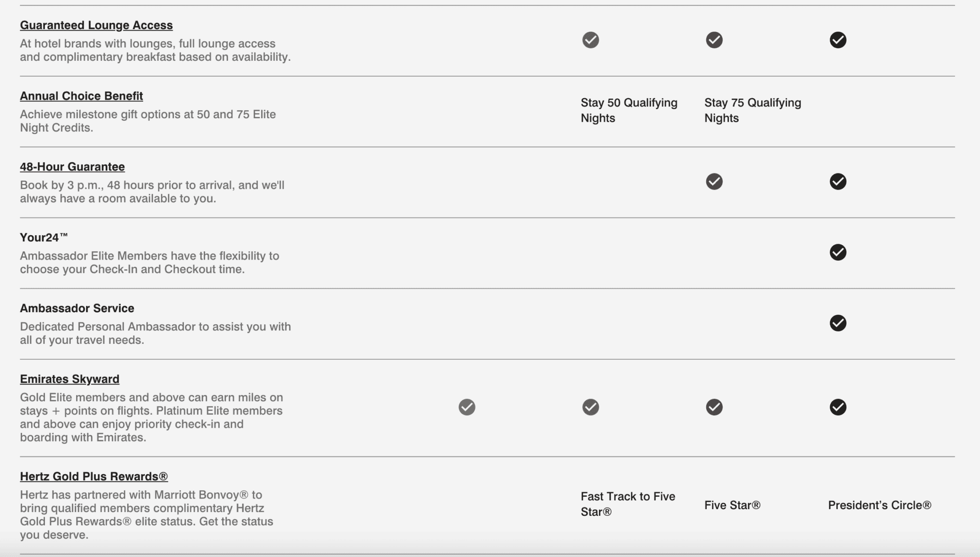980x557 pixels.
Task: Click the second Emirates Skyward checkmark
Action: pyautogui.click(x=590, y=408)
